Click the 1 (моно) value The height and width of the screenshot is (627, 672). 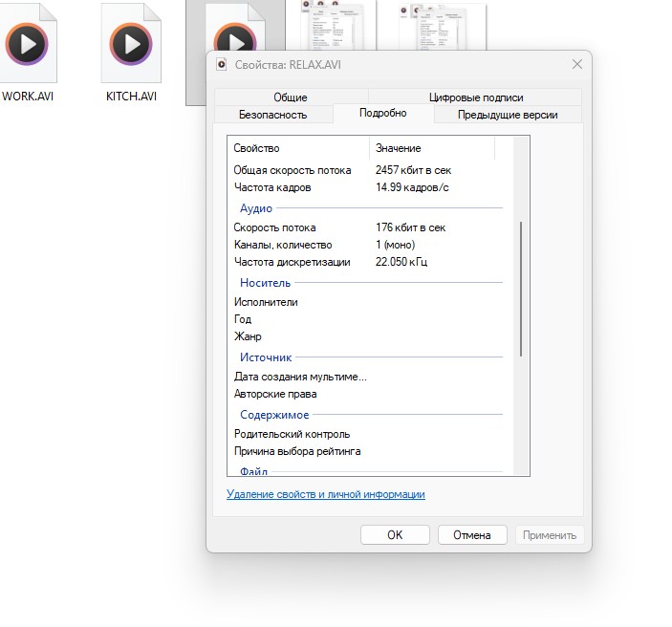[x=395, y=245]
